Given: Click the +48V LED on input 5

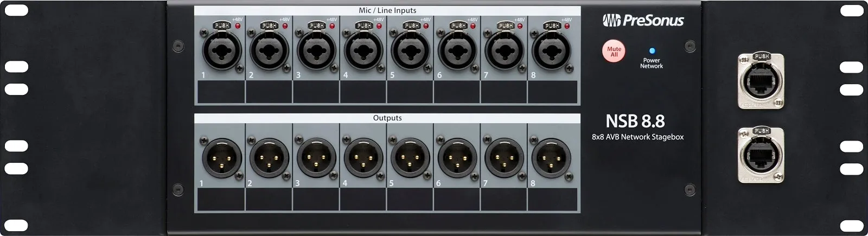Looking at the screenshot, I should click(x=426, y=25).
